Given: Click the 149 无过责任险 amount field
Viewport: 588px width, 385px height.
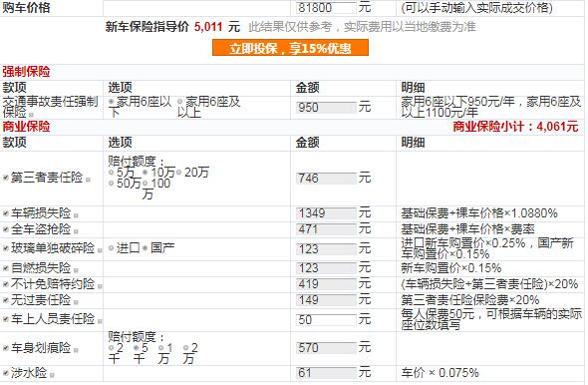Looking at the screenshot, I should point(326,300).
